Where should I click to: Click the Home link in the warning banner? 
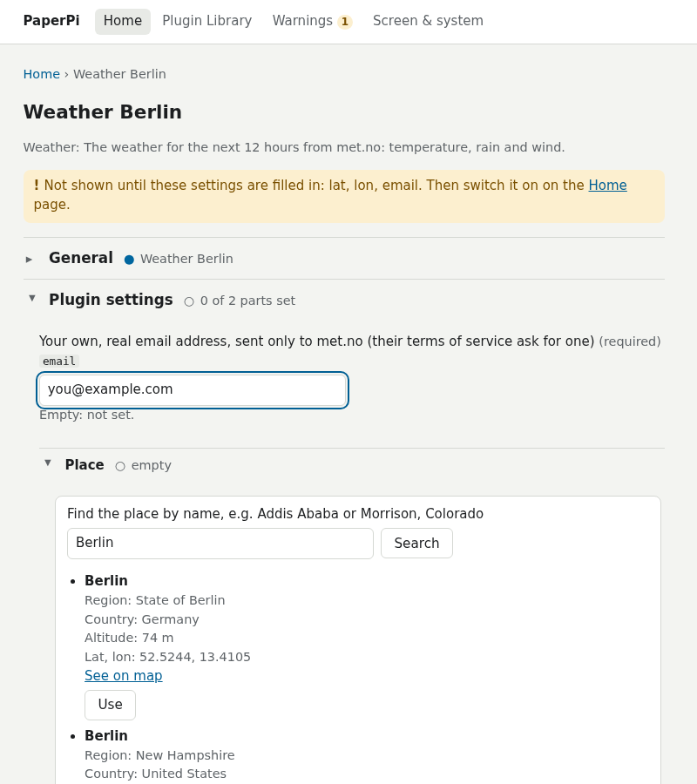(x=607, y=186)
